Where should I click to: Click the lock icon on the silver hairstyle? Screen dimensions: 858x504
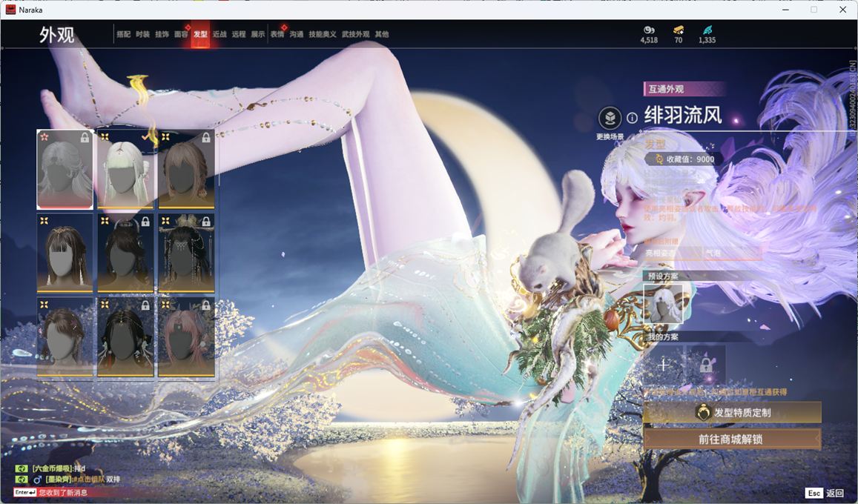point(85,138)
